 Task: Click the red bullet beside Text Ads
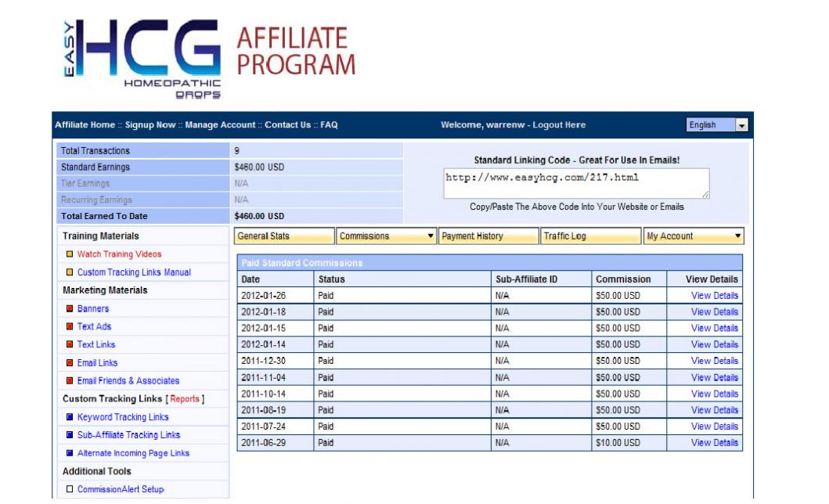[x=69, y=326]
